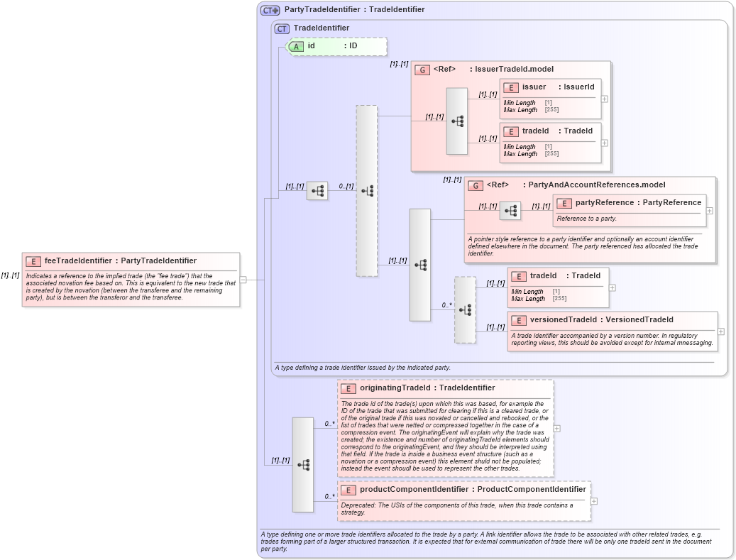Select the dashed 0..1 choice compositor
The height and width of the screenshot is (560, 736).
click(x=367, y=191)
